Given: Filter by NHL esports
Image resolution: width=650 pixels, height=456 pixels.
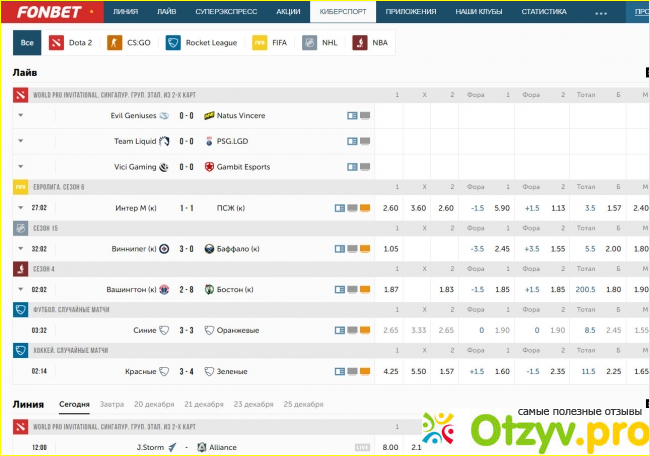Looking at the screenshot, I should point(322,43).
